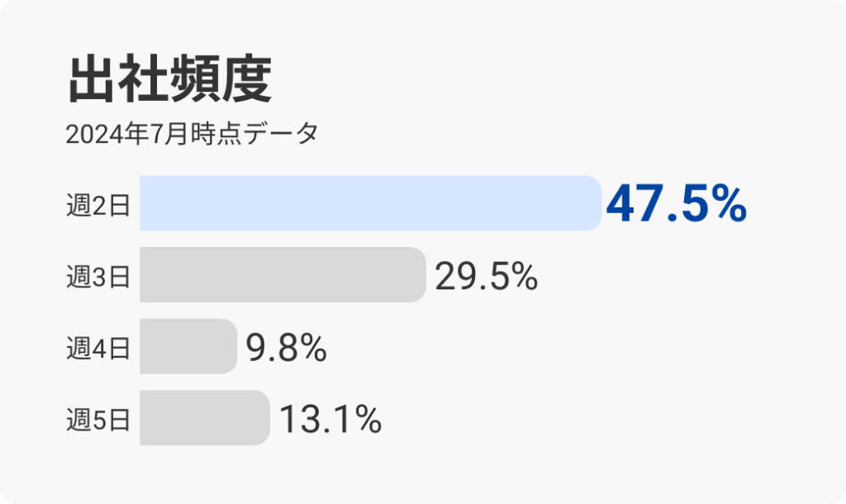
Task: Click the rounded end of 9.8% bar
Action: tap(230, 346)
